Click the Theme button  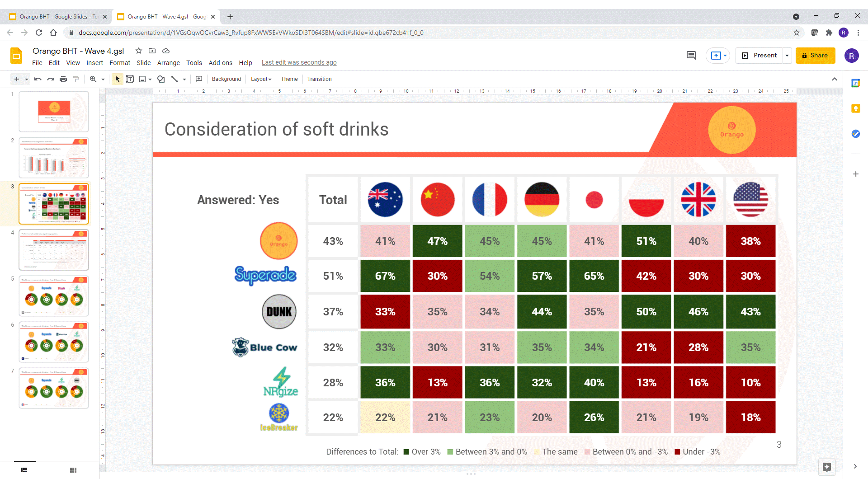coord(289,79)
